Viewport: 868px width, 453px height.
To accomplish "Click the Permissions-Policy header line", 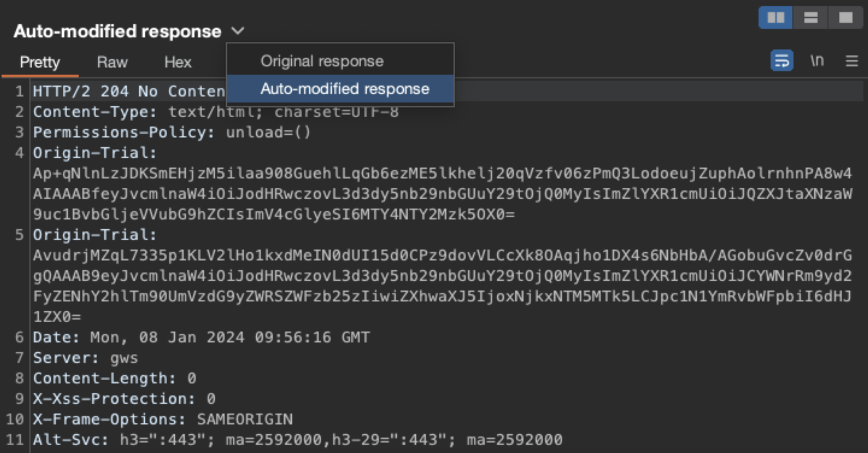I will pyautogui.click(x=171, y=132).
